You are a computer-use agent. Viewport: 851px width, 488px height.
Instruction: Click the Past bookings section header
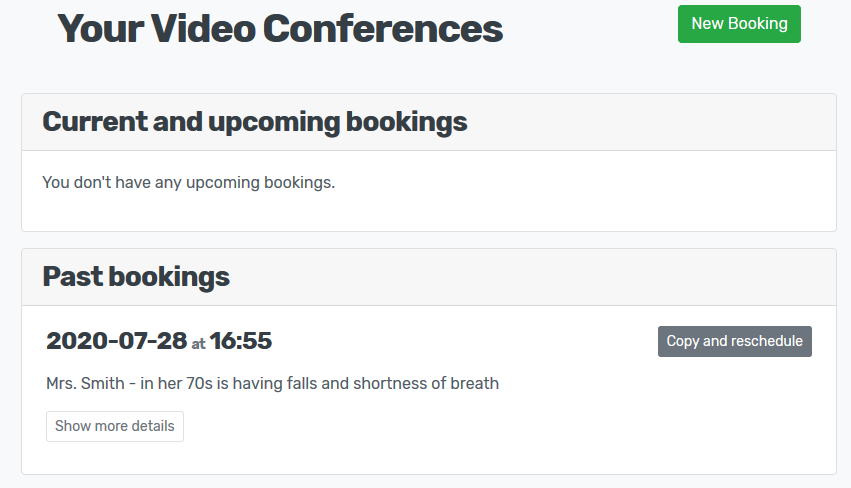pos(136,277)
